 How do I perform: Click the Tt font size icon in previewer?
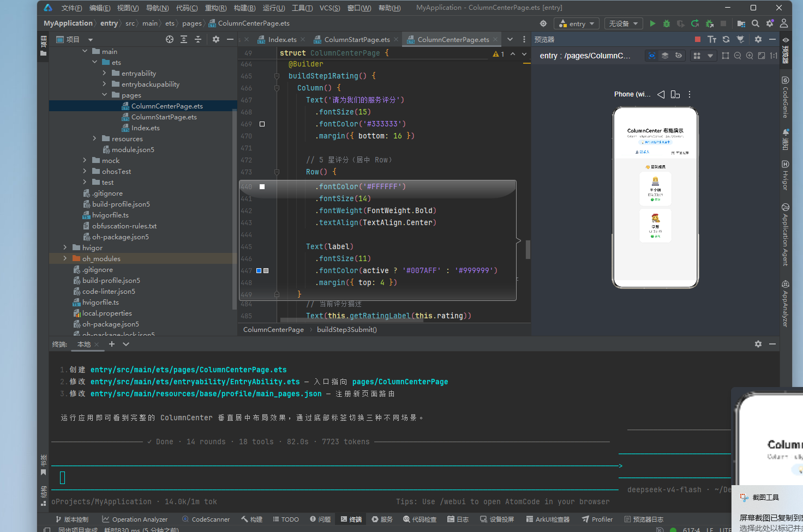[x=712, y=39]
